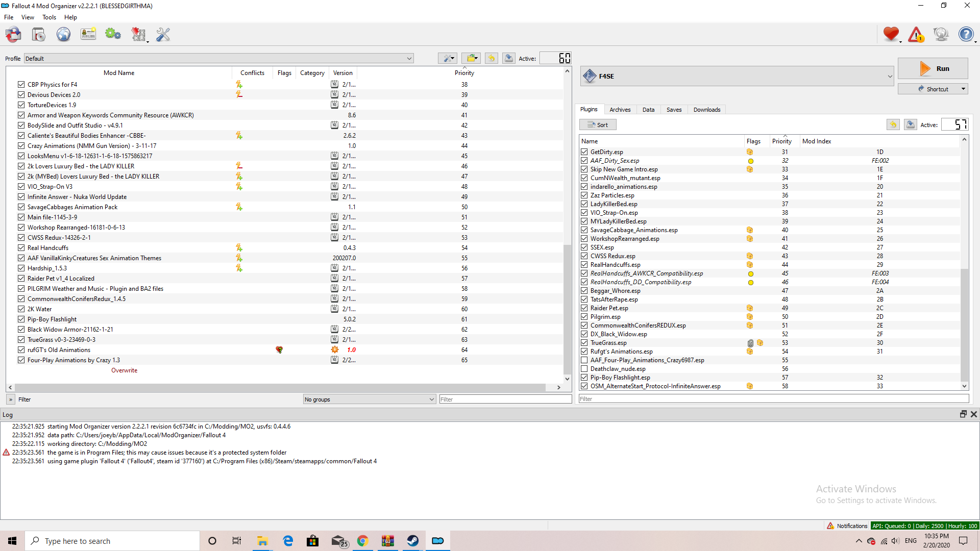
Task: Sort mods by Priority column header
Action: pos(464,73)
